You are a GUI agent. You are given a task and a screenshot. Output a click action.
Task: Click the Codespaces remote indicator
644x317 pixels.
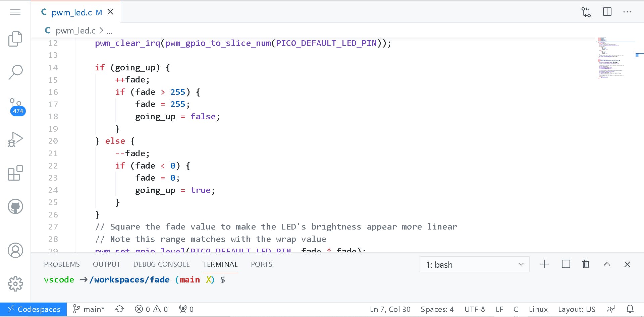(x=34, y=309)
